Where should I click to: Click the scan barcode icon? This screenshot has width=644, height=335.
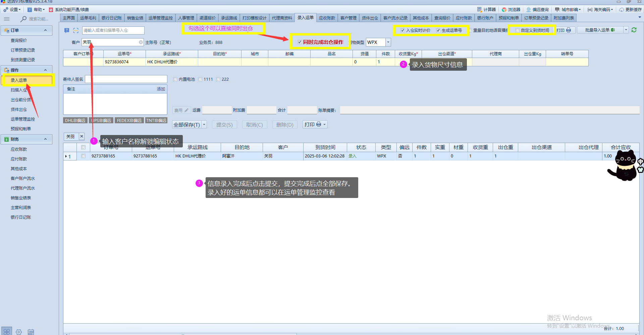76,30
